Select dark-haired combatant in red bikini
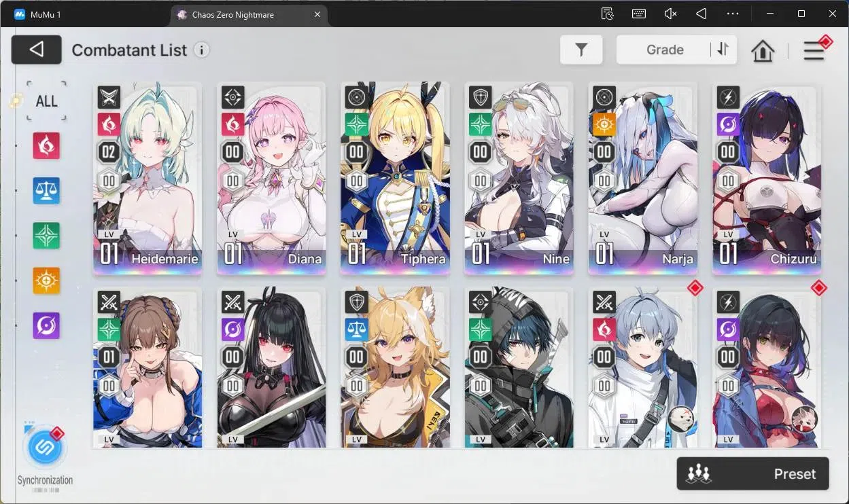This screenshot has width=849, height=504. pyautogui.click(x=767, y=367)
